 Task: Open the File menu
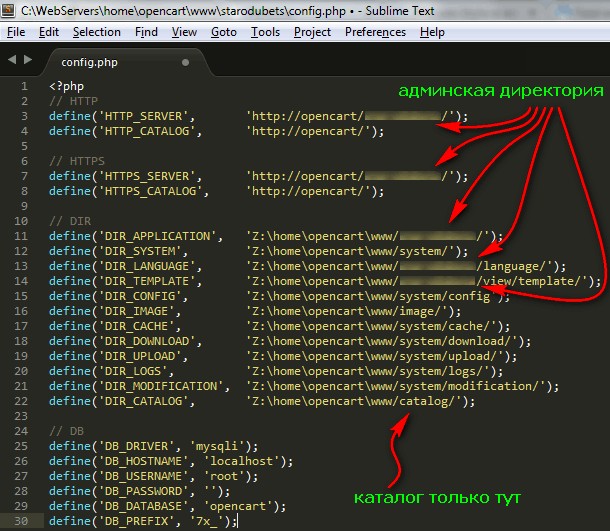16,32
